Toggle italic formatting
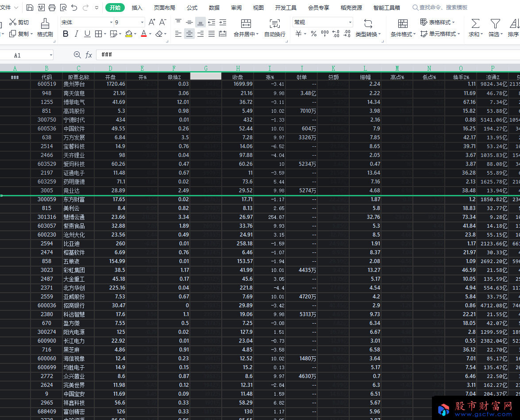The image size is (520, 420). tap(77, 34)
